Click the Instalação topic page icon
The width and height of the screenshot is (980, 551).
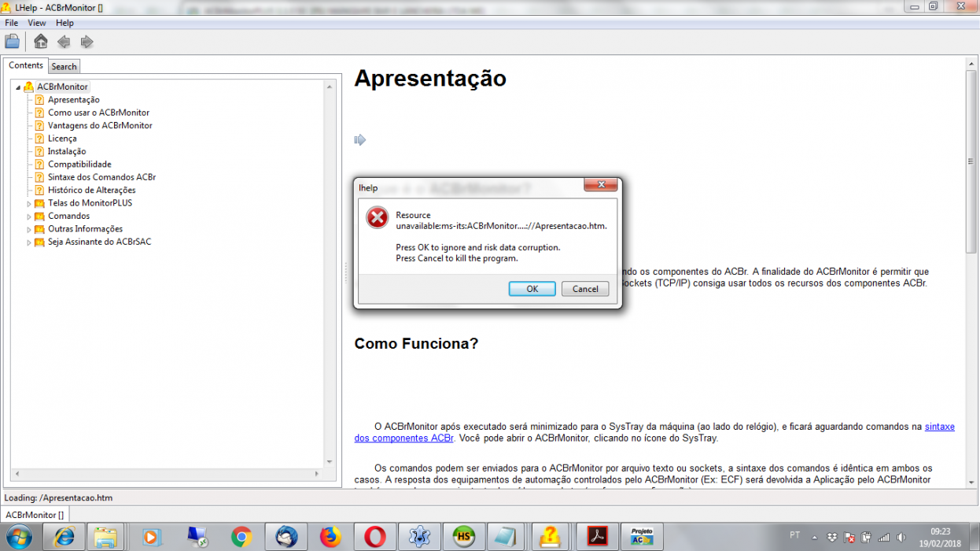pos(39,151)
